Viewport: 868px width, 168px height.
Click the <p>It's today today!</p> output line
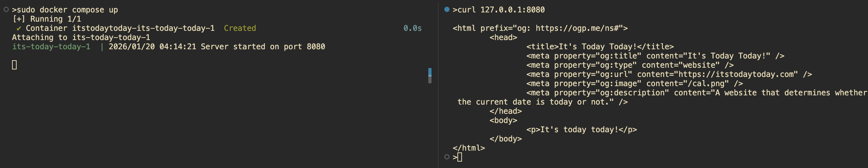(x=581, y=130)
